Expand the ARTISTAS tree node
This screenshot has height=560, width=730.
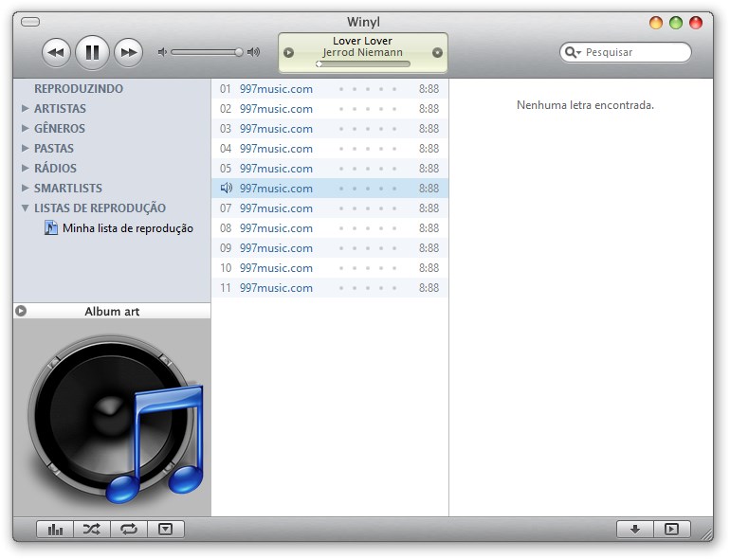tap(26, 108)
